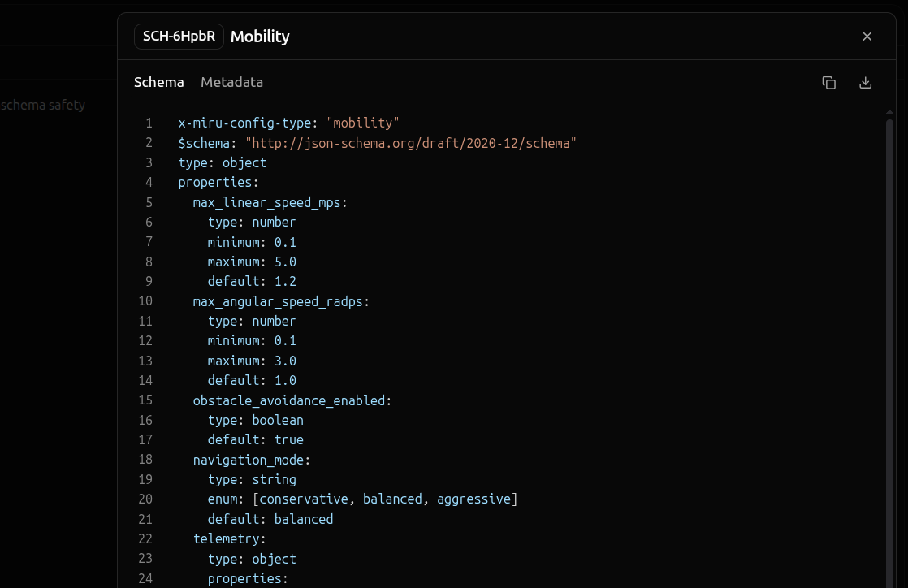Screen dimensions: 908x588
Task: Click the "mobility" config type value
Action: [x=363, y=123]
